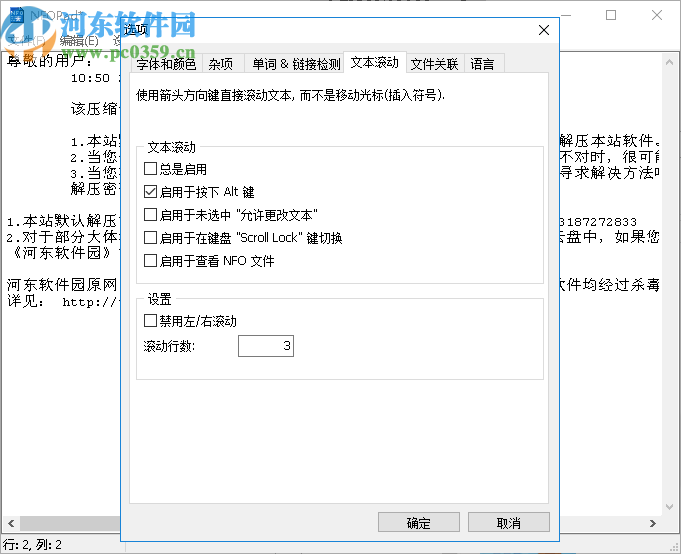Select the 文本滚动 tab
The width and height of the screenshot is (681, 554).
pyautogui.click(x=375, y=63)
